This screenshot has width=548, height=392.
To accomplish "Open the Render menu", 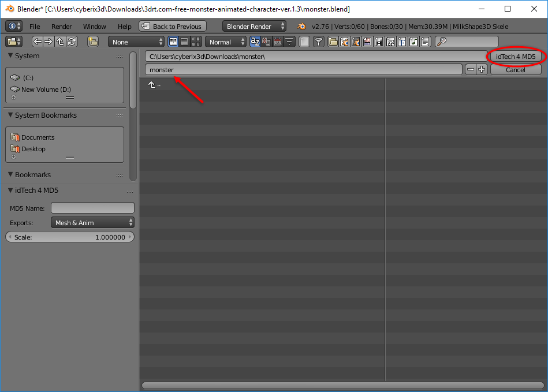I will (x=62, y=27).
